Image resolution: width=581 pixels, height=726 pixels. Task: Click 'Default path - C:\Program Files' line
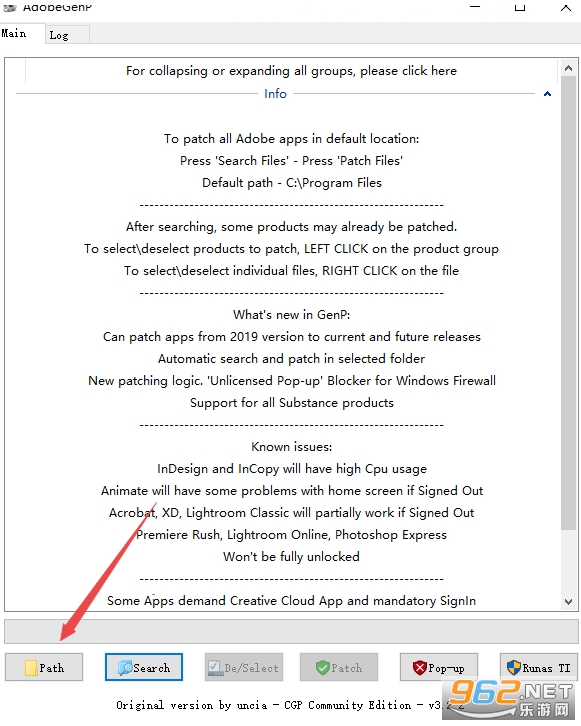pos(292,183)
